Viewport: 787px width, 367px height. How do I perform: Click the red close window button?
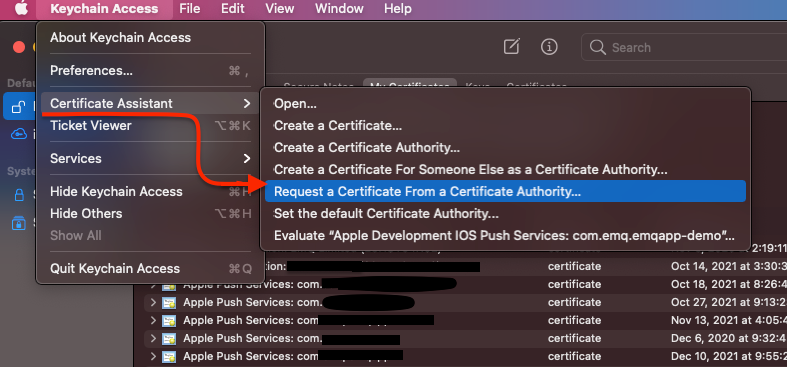pos(19,47)
